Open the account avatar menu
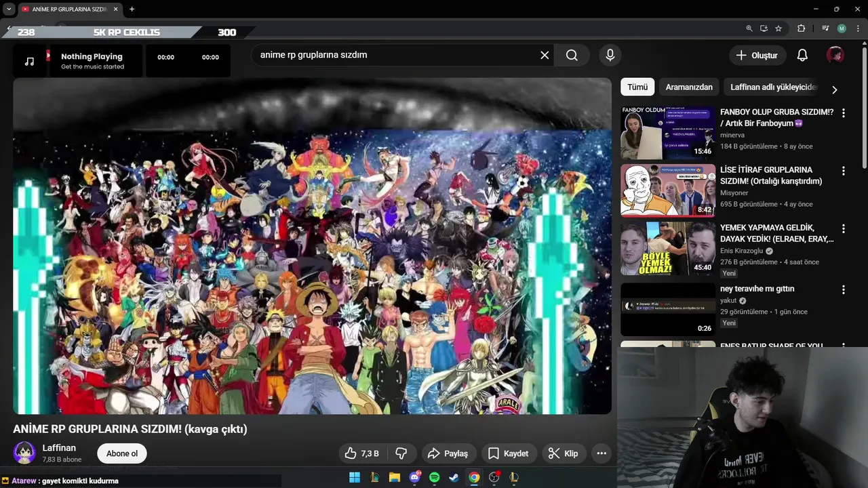 (x=835, y=55)
